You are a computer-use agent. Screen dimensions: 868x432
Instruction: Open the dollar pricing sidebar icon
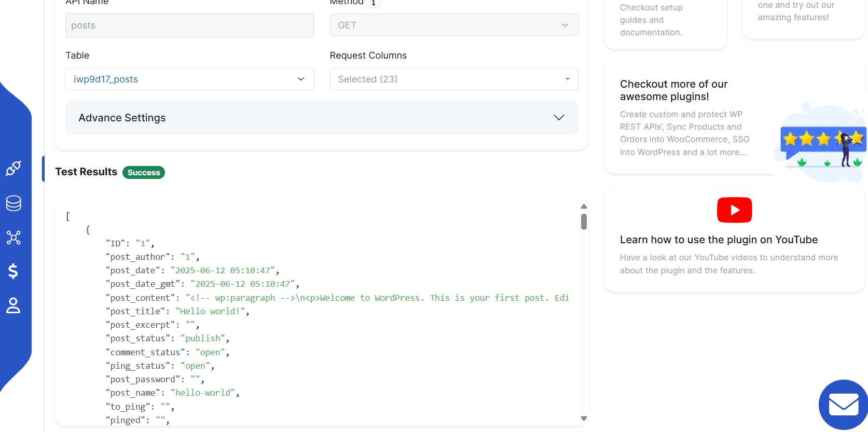[13, 271]
